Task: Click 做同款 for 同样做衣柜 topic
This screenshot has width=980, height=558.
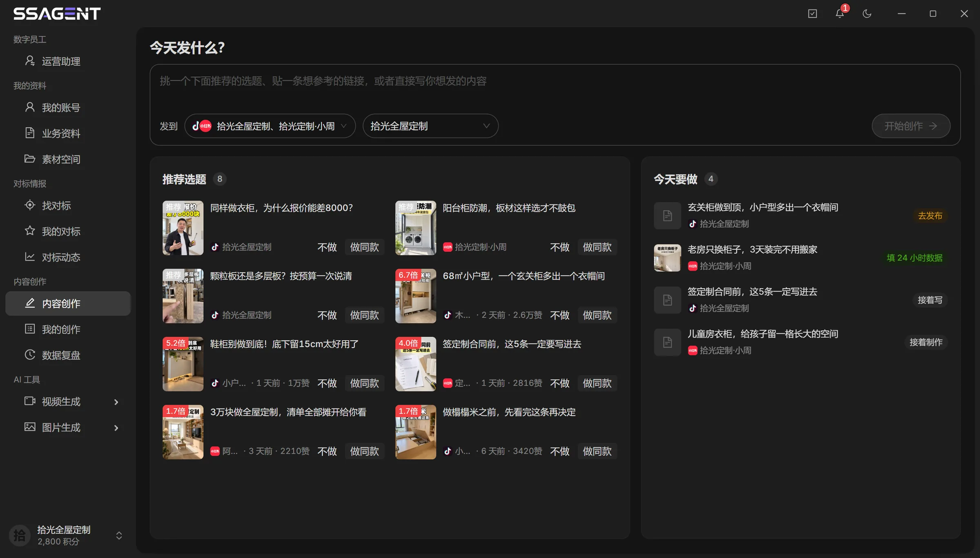Action: (365, 247)
